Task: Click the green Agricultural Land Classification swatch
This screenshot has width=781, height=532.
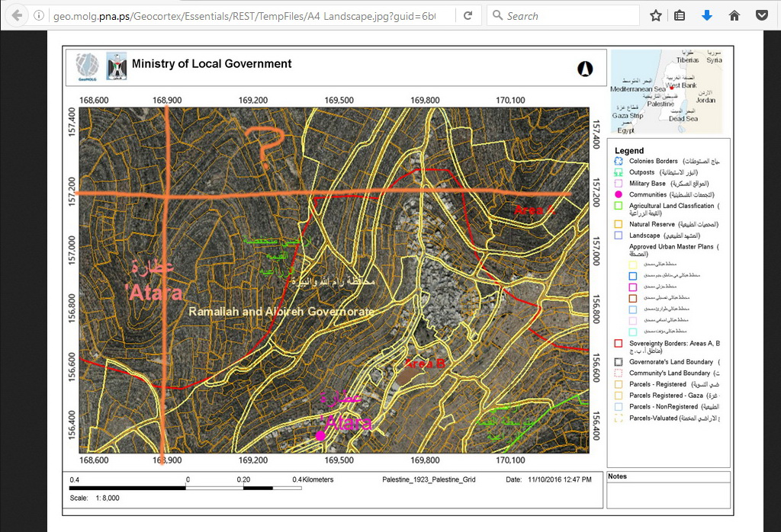Action: pyautogui.click(x=618, y=206)
